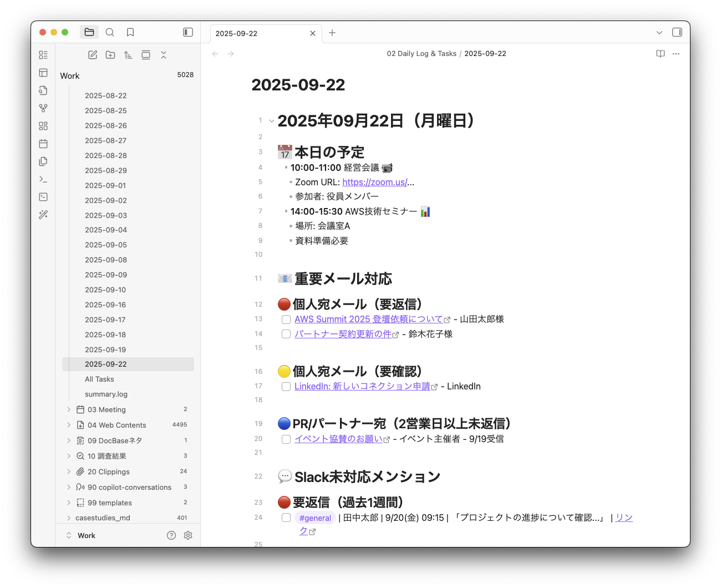Navigate forward with the right arrow
721x588 pixels.
point(231,54)
